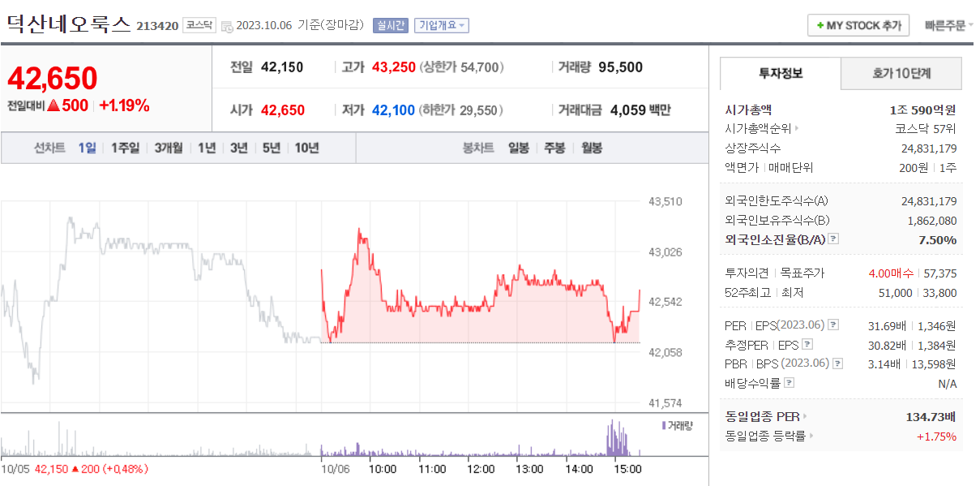
Task: Click the +1.19% change rate
Action: pos(124,105)
